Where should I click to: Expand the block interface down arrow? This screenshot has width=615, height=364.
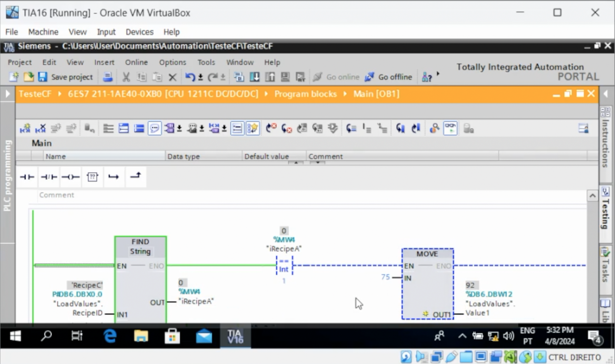(318, 163)
